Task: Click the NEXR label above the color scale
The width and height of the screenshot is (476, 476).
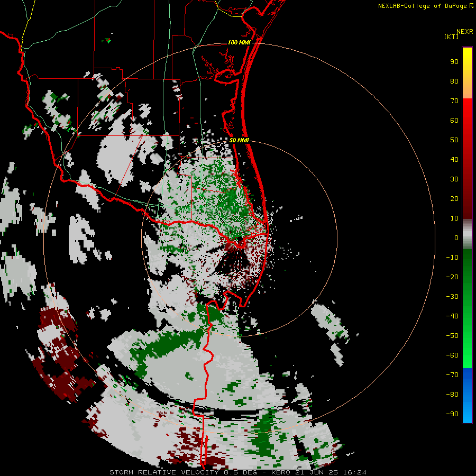Action: (x=464, y=32)
